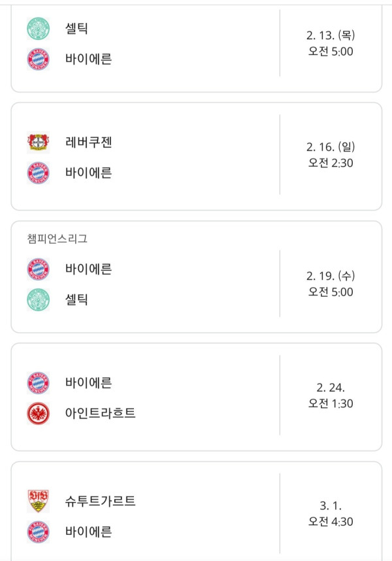The height and width of the screenshot is (561, 392).
Task: Open the 셀틱 vs 바이에른 match details
Action: (x=196, y=44)
